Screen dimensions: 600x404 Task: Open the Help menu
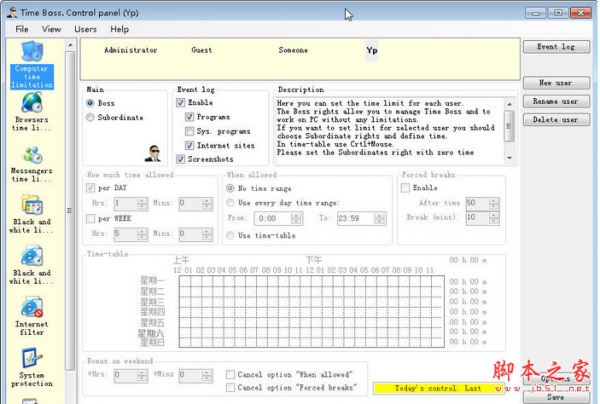(x=119, y=29)
